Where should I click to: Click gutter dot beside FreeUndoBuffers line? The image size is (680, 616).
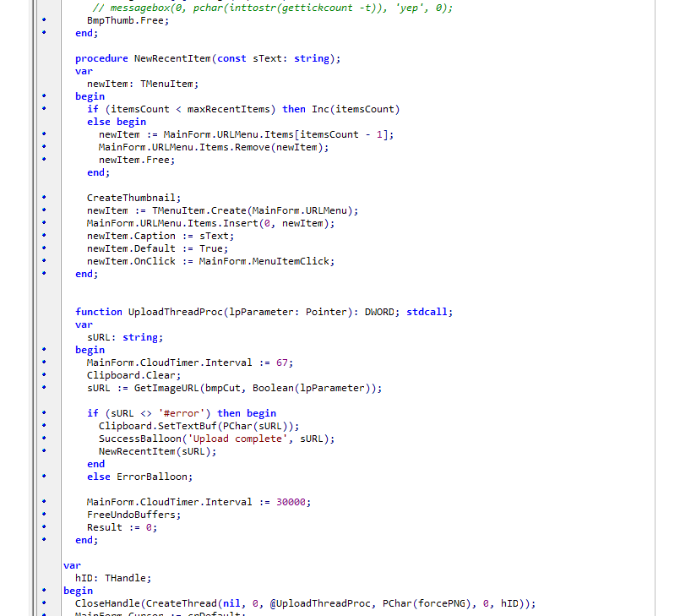tap(44, 514)
